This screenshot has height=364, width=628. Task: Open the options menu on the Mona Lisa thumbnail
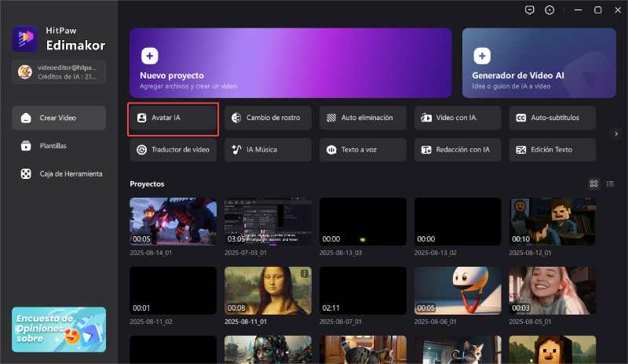pyautogui.click(x=305, y=274)
